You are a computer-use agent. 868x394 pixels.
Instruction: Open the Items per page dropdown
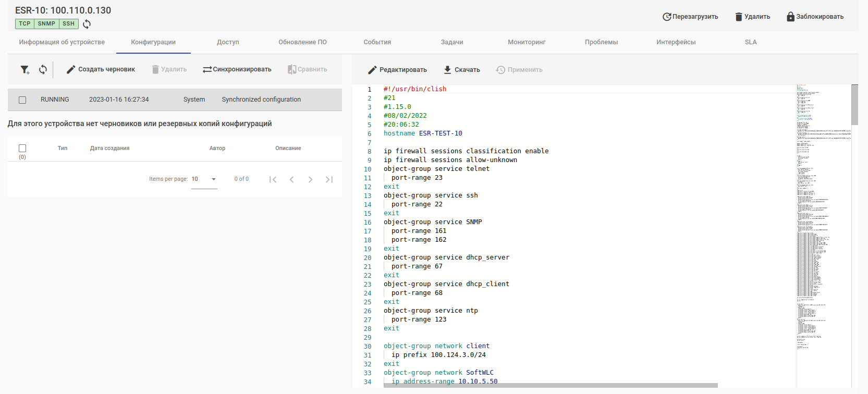[204, 179]
